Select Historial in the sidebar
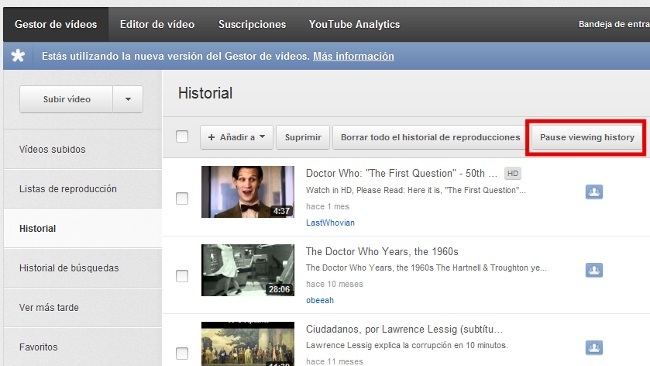This screenshot has width=650, height=366. (x=83, y=228)
